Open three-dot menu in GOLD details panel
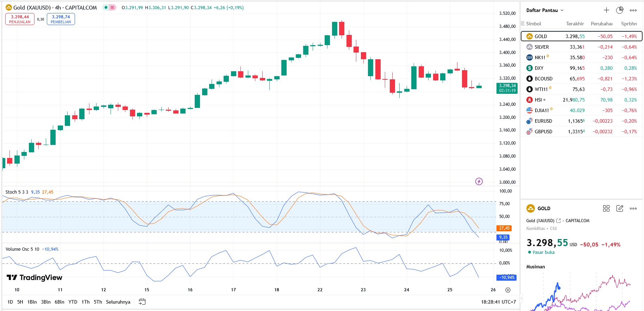The width and height of the screenshot is (644, 311). tap(633, 208)
